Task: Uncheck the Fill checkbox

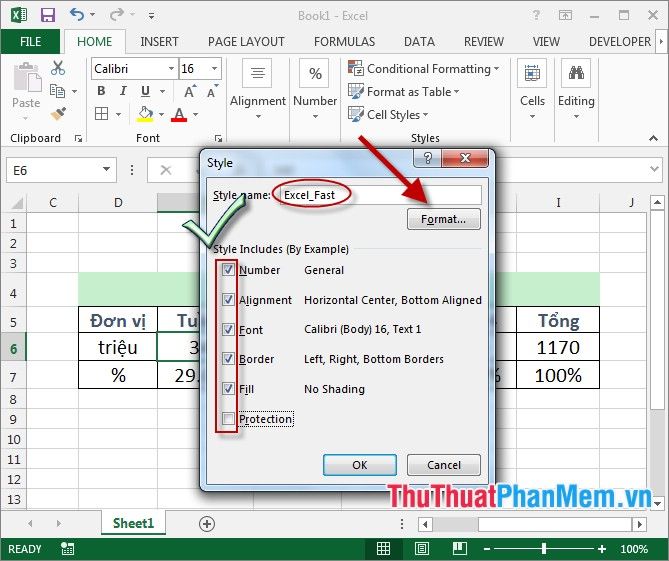Action: [228, 389]
